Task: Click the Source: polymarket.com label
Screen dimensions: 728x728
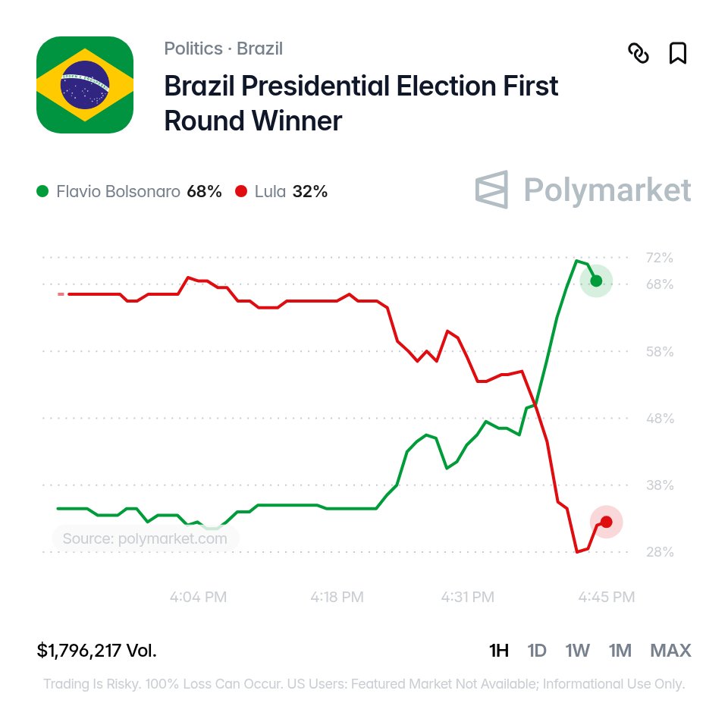Action: (x=145, y=538)
